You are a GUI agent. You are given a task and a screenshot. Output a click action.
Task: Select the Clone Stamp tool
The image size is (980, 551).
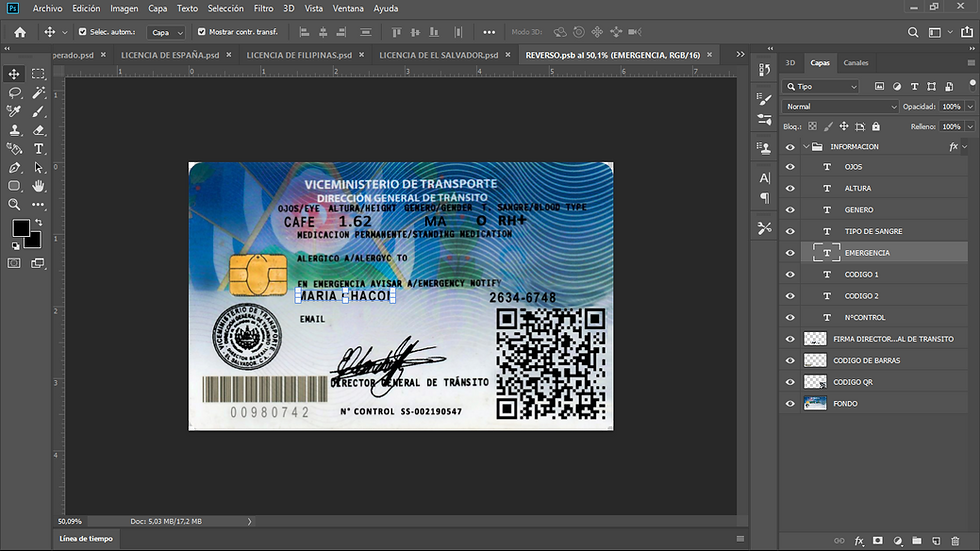[14, 130]
